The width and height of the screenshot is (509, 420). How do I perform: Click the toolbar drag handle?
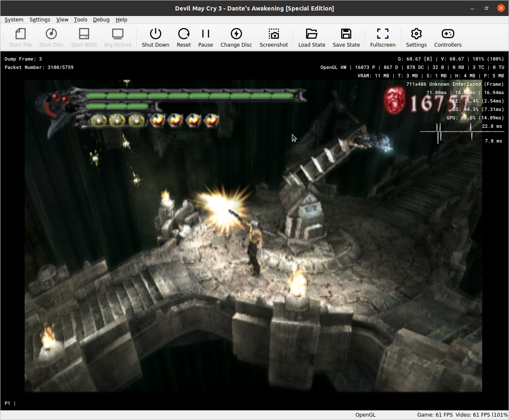pos(3,38)
